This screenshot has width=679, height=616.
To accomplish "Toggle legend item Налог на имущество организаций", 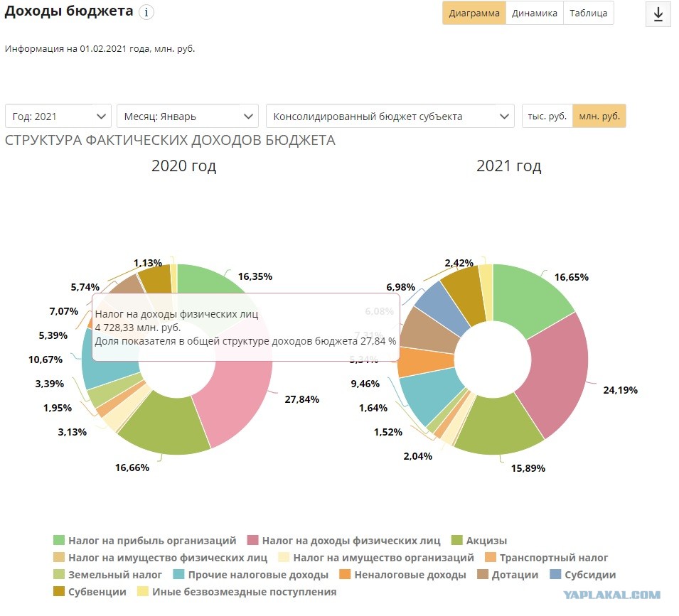I will pyautogui.click(x=376, y=558).
